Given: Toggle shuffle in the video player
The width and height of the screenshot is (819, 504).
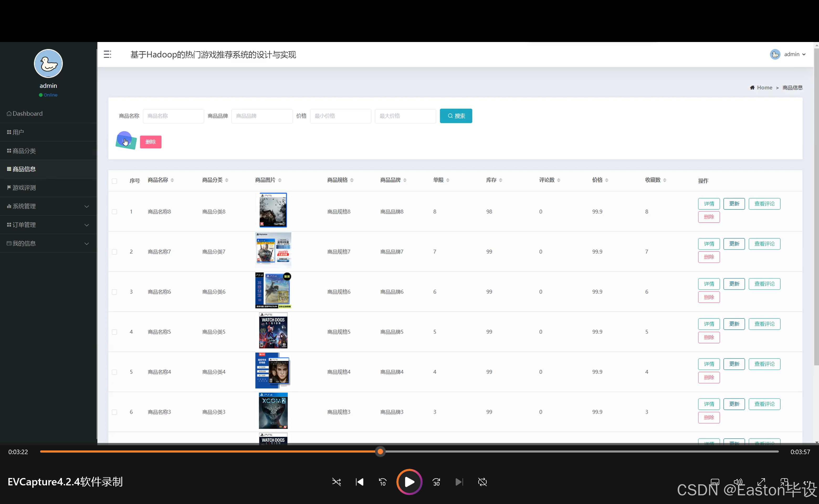Looking at the screenshot, I should [x=336, y=482].
